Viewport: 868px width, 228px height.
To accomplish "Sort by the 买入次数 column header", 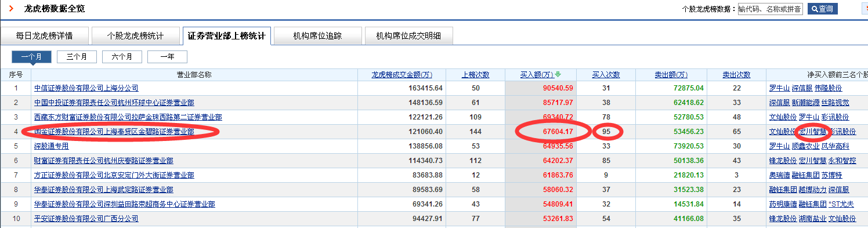I will [x=606, y=75].
